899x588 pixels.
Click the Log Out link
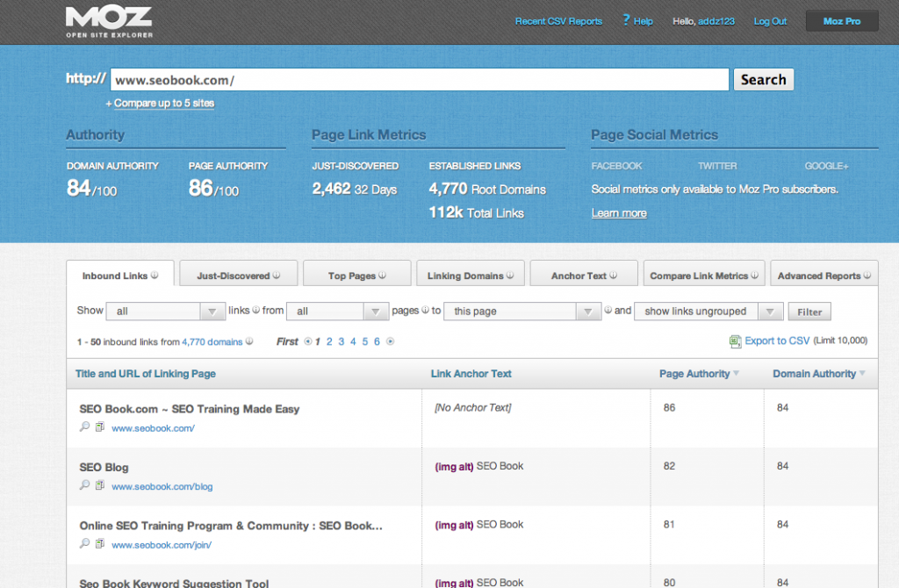click(x=770, y=21)
